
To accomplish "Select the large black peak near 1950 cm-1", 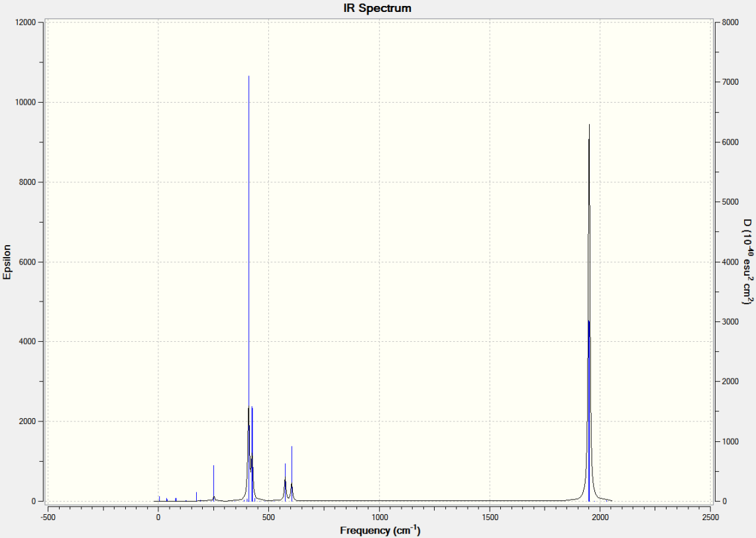I will point(589,312).
